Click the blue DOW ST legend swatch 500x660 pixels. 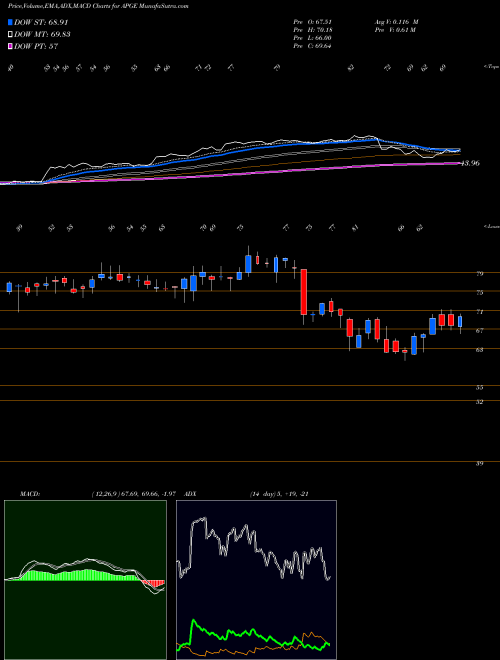pyautogui.click(x=10, y=22)
